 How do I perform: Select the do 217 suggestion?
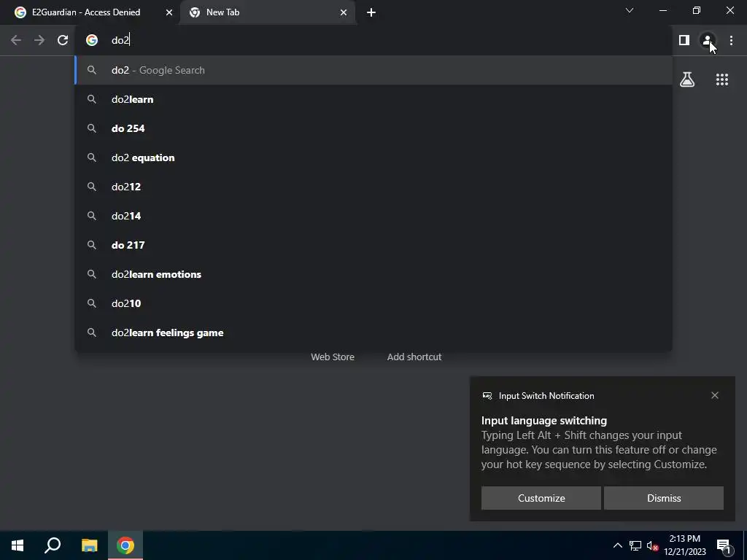click(373, 245)
